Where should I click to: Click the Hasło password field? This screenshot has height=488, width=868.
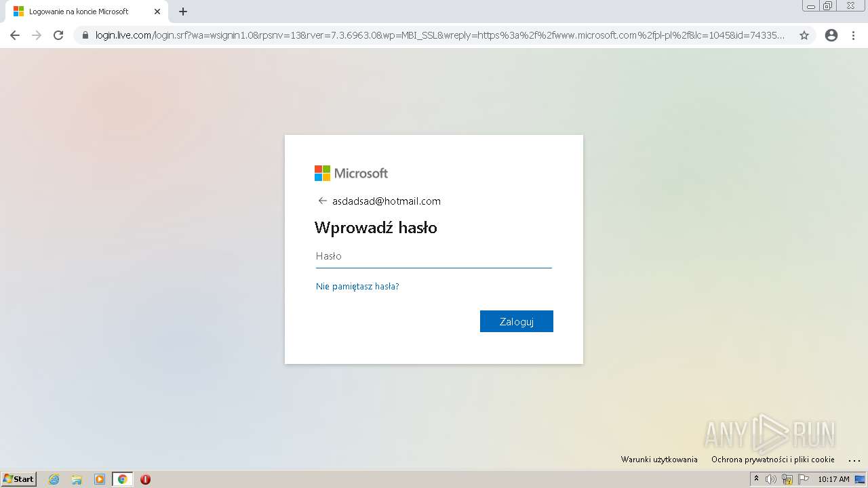434,256
